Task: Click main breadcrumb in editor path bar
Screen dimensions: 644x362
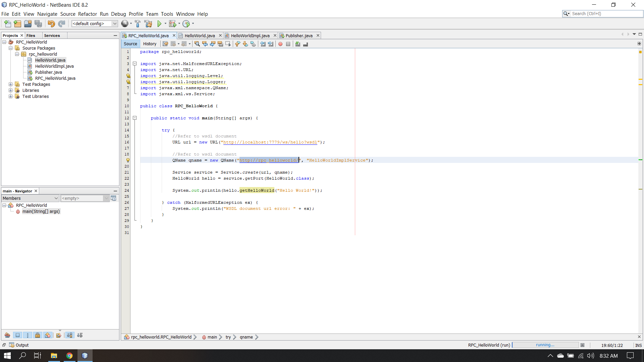Action: (x=210, y=337)
